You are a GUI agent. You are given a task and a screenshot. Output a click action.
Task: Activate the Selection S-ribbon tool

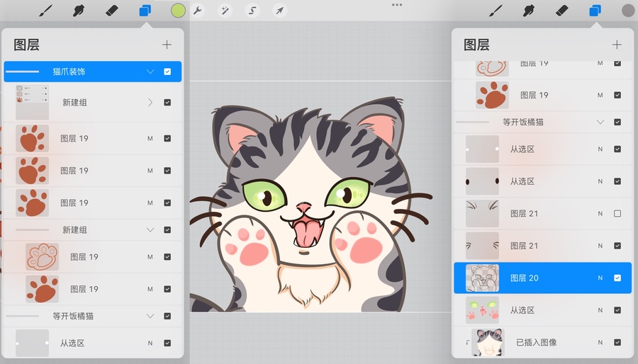coord(252,11)
